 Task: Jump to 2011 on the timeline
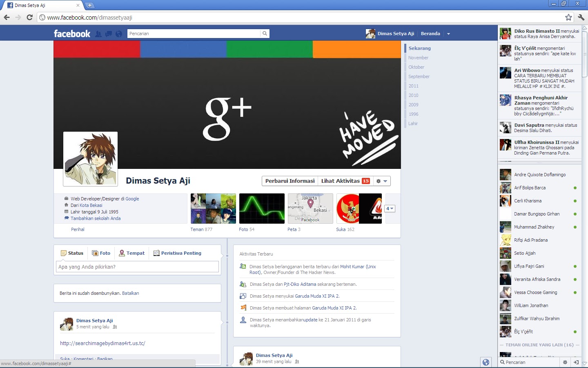[x=414, y=86]
